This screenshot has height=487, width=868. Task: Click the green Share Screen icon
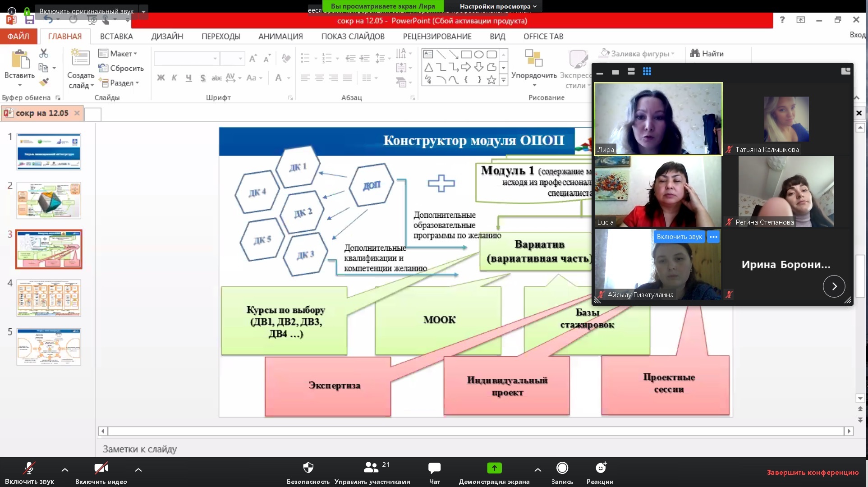[x=494, y=468]
